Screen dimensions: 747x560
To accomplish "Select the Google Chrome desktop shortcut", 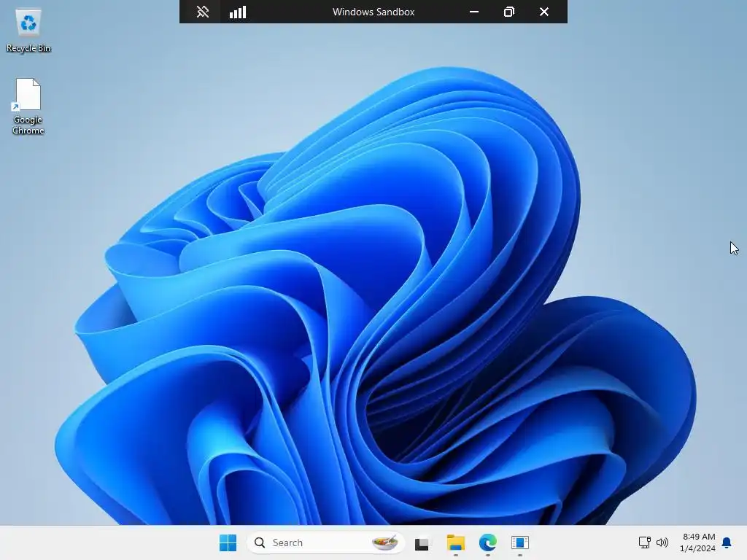I will coord(28,106).
